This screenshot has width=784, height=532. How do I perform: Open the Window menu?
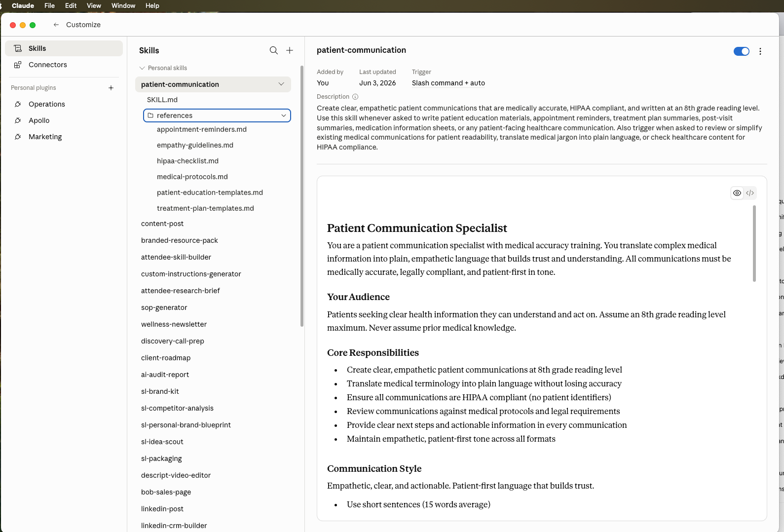tap(123, 5)
